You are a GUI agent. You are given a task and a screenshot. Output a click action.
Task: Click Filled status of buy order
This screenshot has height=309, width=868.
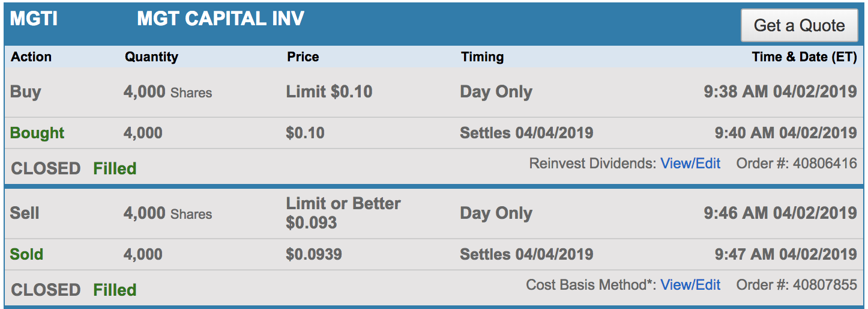tap(115, 168)
